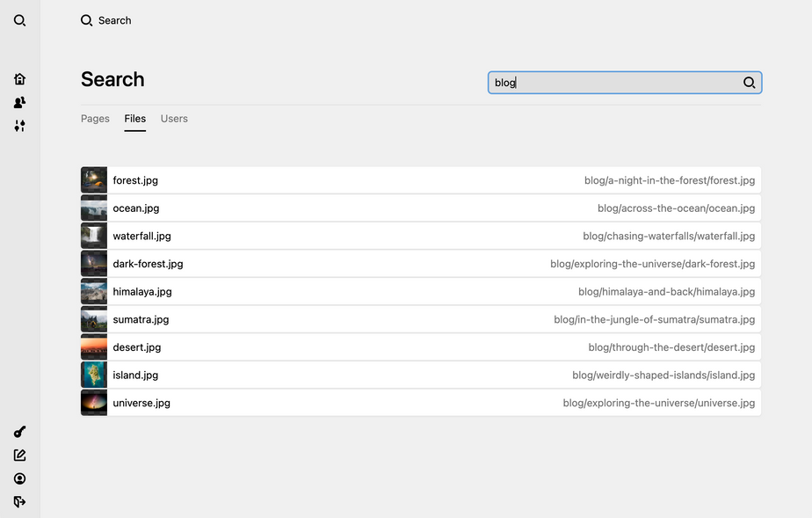Screen dimensions: 812x518
Task: Open the Users icon in sidebar
Action: tap(19, 102)
